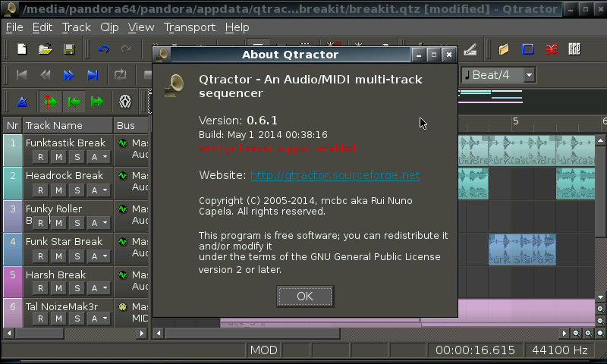Image resolution: width=607 pixels, height=364 pixels.
Task: Open automation dropdown on Funky Roller
Action: [99, 223]
